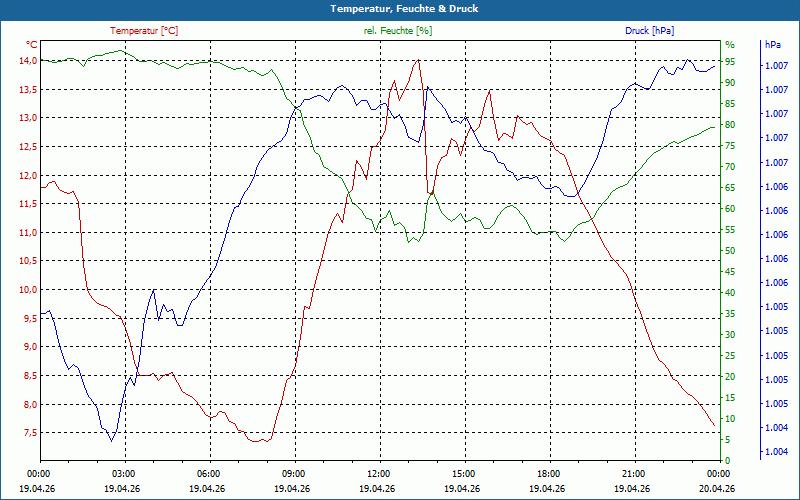The image size is (800, 500).
Task: Click the '03:00' time axis label
Action: (122, 473)
